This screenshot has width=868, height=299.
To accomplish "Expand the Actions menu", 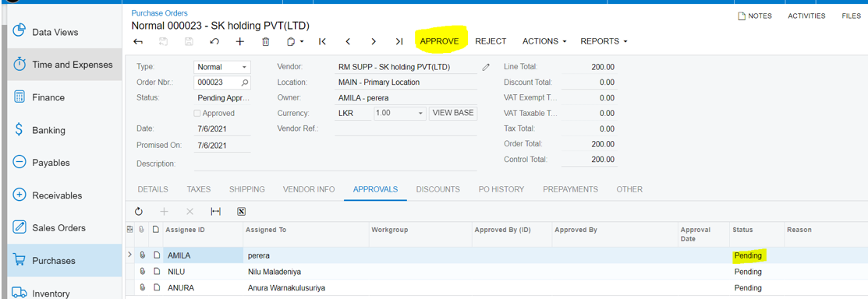I will (x=544, y=41).
